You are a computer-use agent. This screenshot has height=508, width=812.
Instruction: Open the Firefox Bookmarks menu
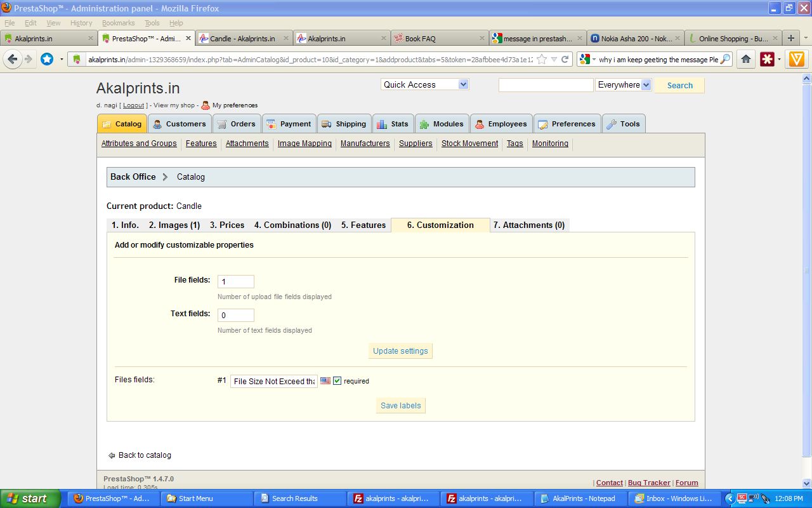(118, 23)
